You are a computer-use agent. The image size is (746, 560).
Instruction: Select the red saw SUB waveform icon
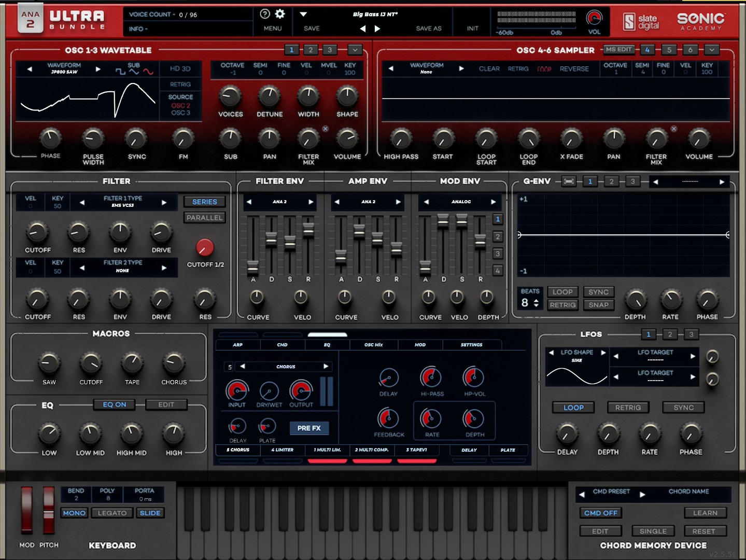tap(148, 72)
